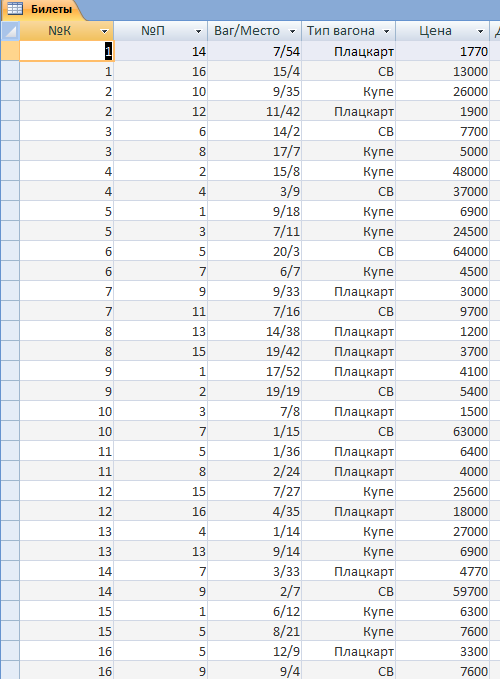Image resolution: width=500 pixels, height=679 pixels.
Task: Click the Ваг/Место cell 20/3
Action: pyautogui.click(x=255, y=251)
